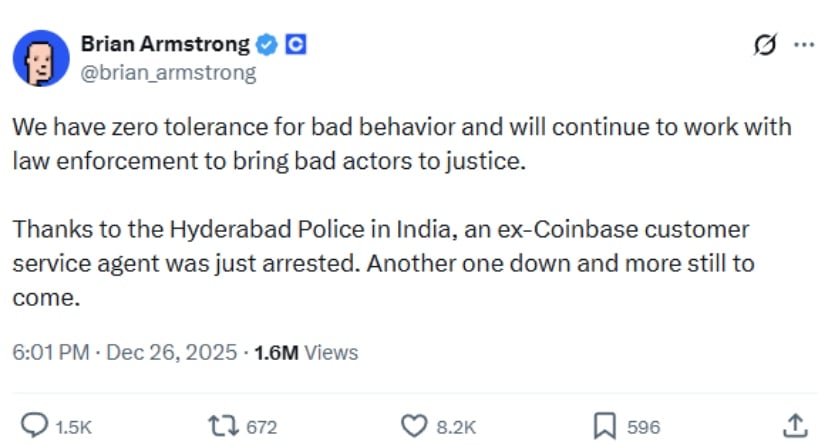825x445 pixels.
Task: Open the three-dot More options menu
Action: [803, 45]
